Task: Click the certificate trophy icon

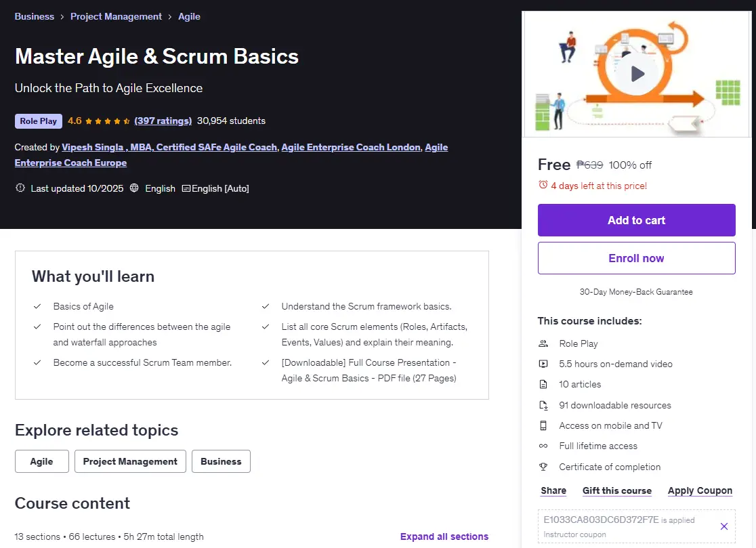Action: (543, 467)
